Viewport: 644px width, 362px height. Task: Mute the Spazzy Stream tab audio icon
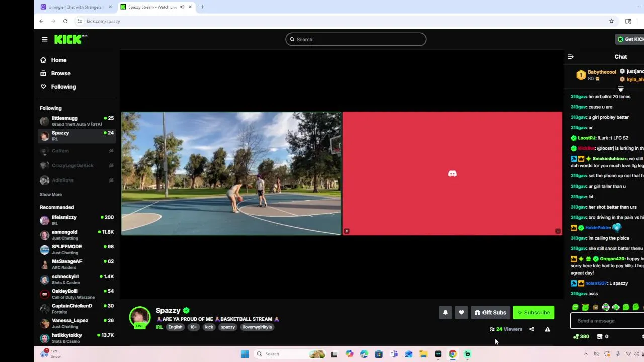(x=182, y=7)
